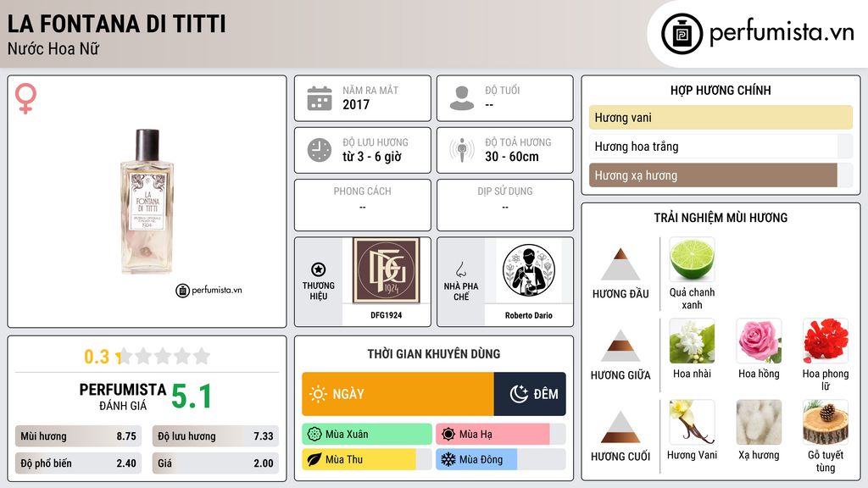Open the DFG1924 brand logo
This screenshot has width=868, height=488.
pyautogui.click(x=387, y=270)
